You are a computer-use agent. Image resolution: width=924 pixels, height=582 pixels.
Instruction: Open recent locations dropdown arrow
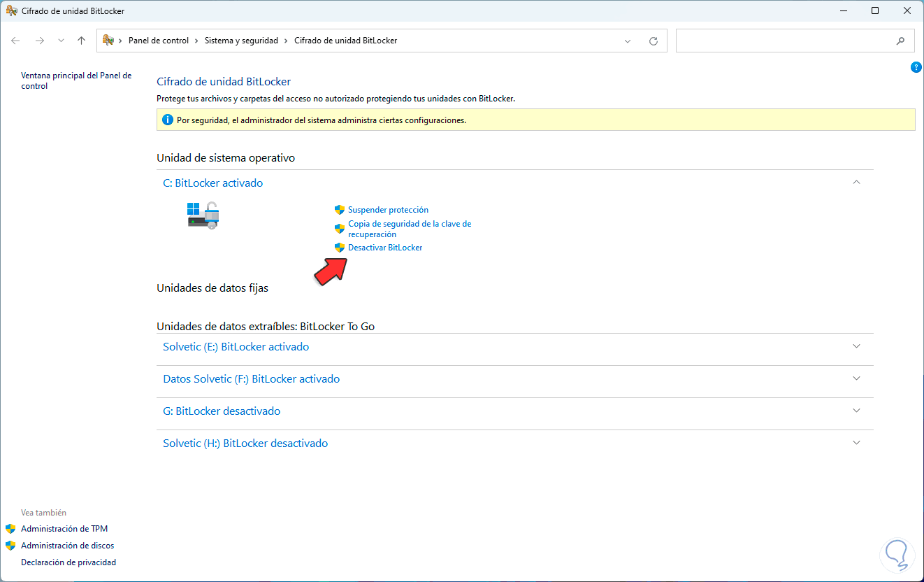click(61, 41)
